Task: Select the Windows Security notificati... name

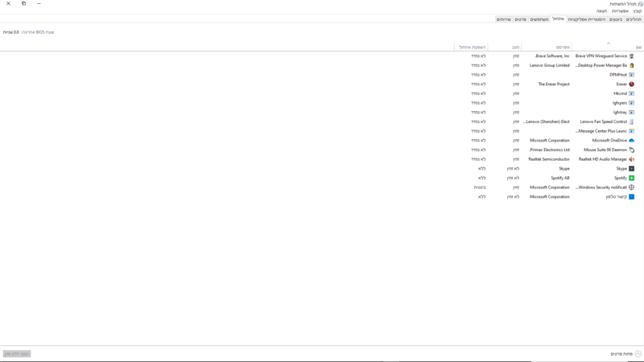Action: click(x=601, y=187)
